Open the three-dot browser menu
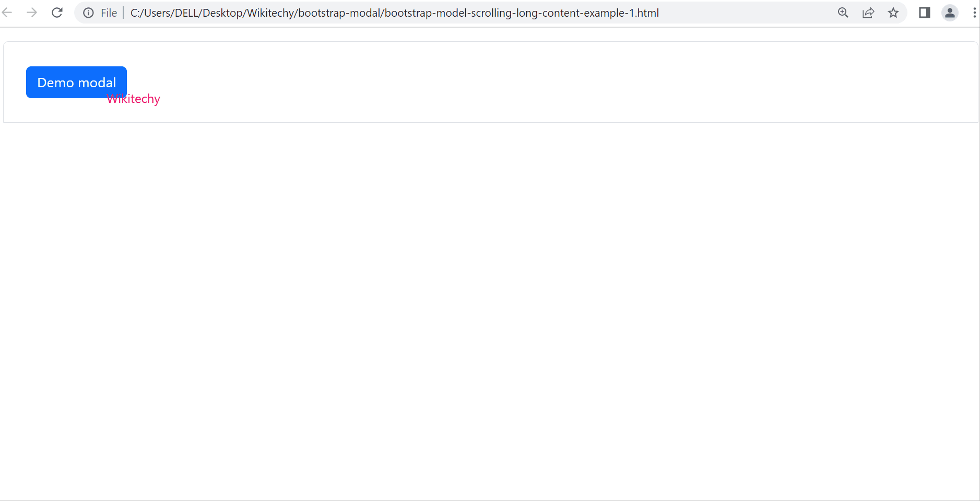Viewport: 980px width, 501px height. point(974,13)
